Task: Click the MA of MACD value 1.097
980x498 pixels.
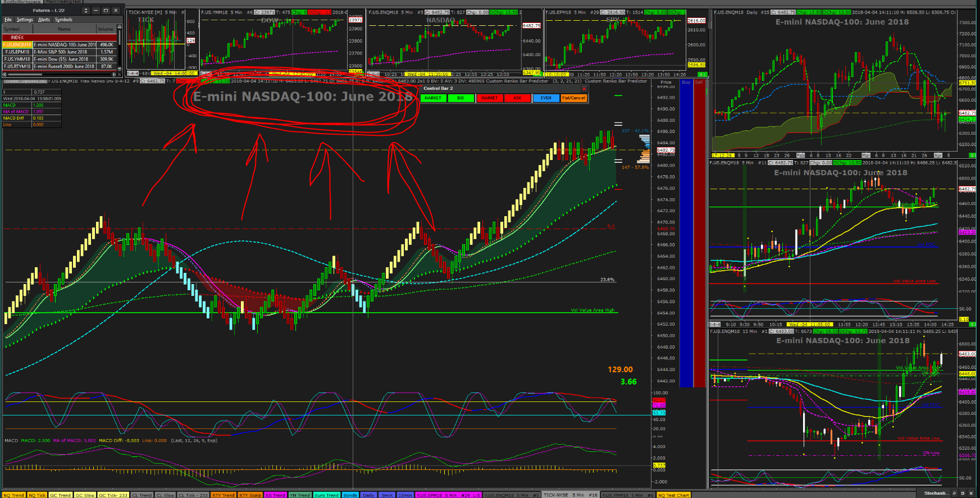Action: (x=38, y=112)
